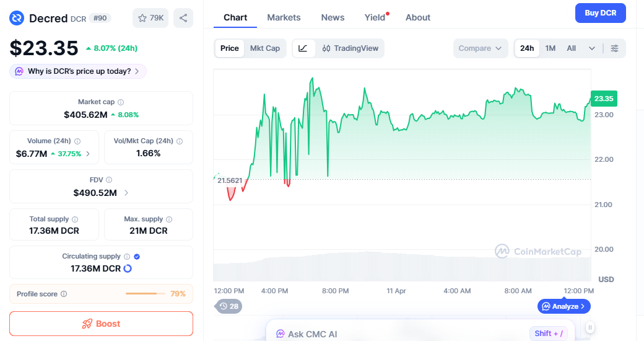Screen dimensions: 644x341
Task: Click Max. supply info icon
Action: coord(169,219)
